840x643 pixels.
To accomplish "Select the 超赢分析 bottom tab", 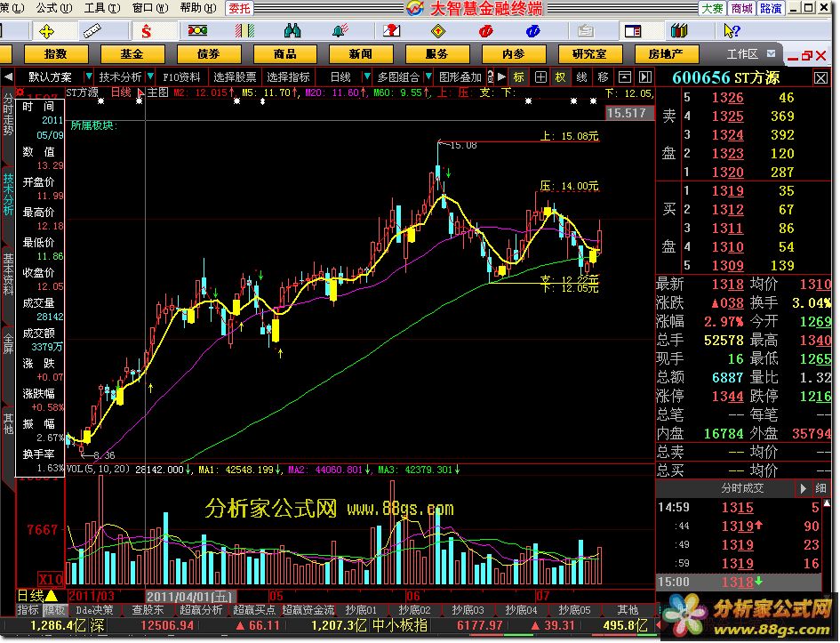I will click(x=201, y=610).
